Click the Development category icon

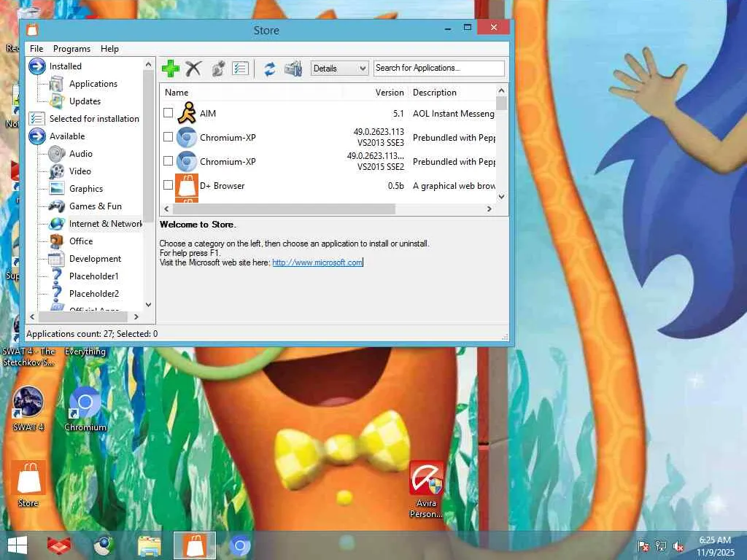(56, 259)
